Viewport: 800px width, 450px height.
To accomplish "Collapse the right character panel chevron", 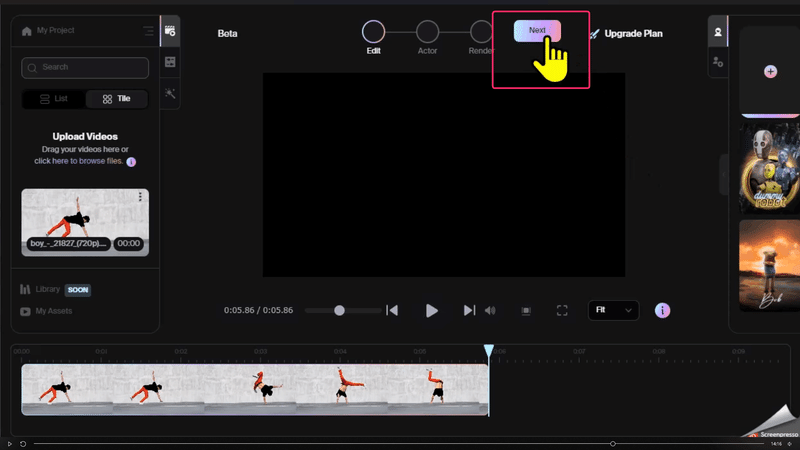I will [x=723, y=174].
